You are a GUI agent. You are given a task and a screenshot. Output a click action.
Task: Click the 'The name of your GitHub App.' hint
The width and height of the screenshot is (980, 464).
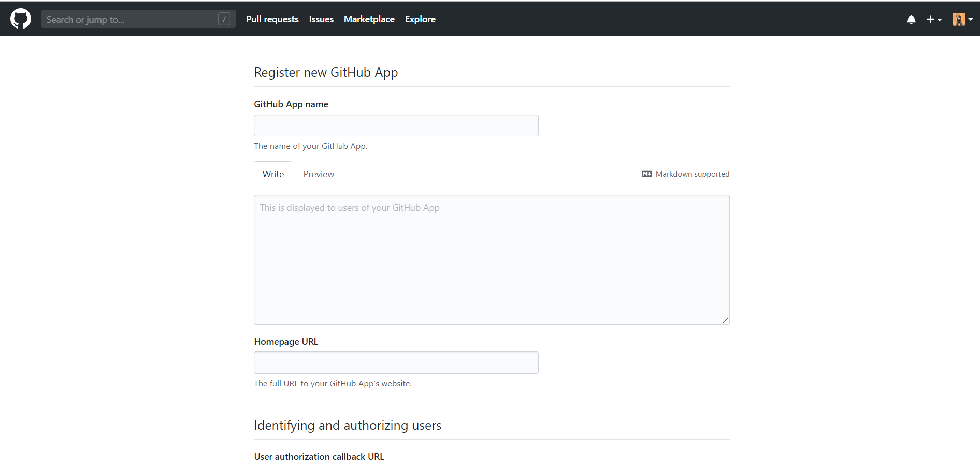click(311, 146)
